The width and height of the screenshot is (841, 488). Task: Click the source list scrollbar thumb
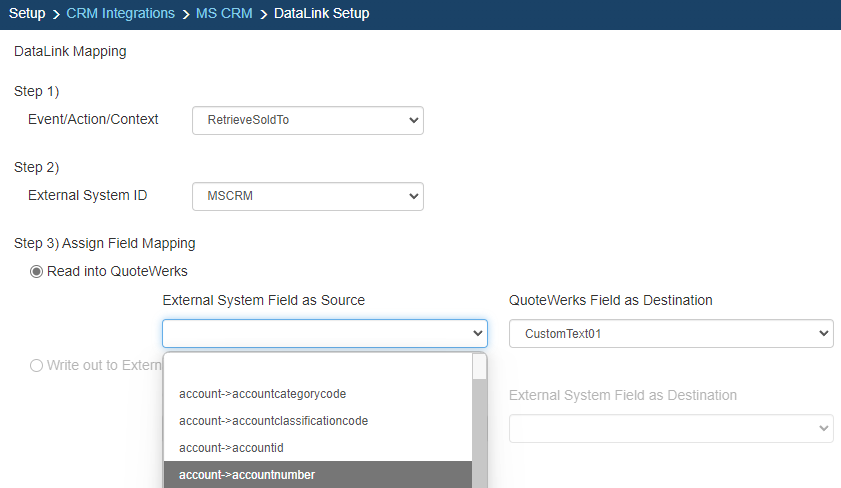pyautogui.click(x=479, y=366)
